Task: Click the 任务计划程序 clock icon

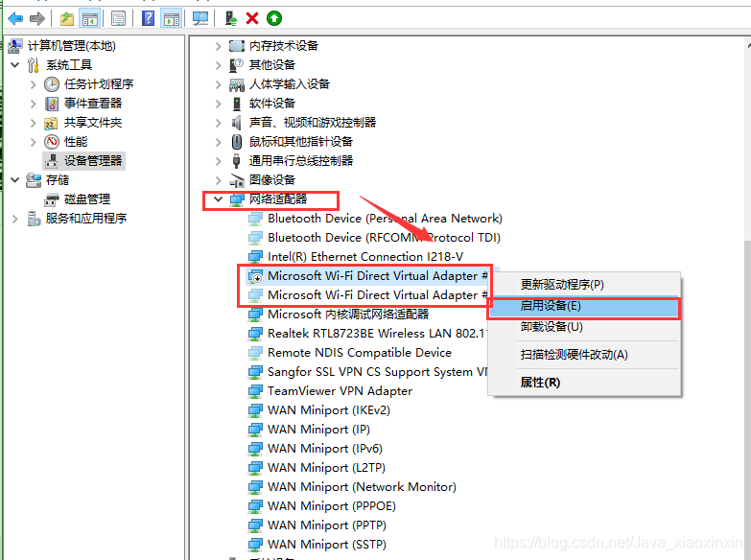Action: [x=52, y=84]
